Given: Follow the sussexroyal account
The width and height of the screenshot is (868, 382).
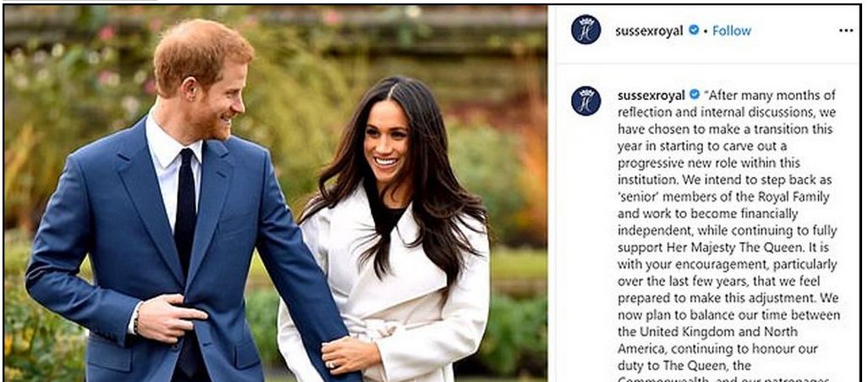Looking at the screenshot, I should click(731, 30).
